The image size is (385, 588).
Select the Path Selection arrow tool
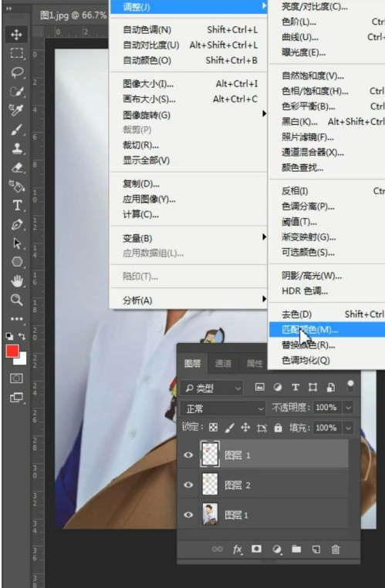point(16,244)
